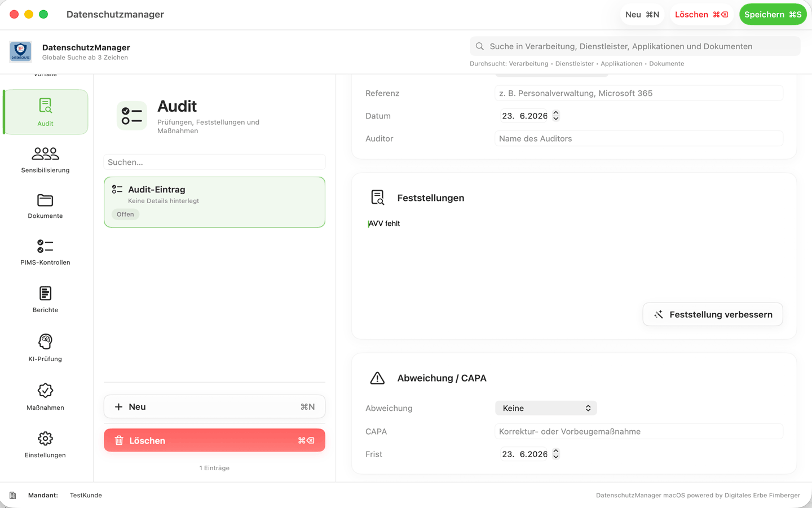
Task: Click the red Löschen button below the list
Action: coord(214,440)
